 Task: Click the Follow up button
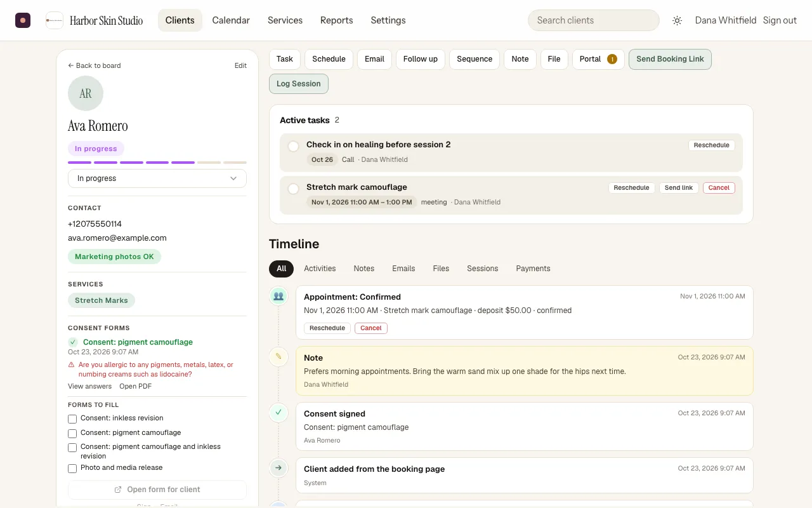click(x=421, y=59)
